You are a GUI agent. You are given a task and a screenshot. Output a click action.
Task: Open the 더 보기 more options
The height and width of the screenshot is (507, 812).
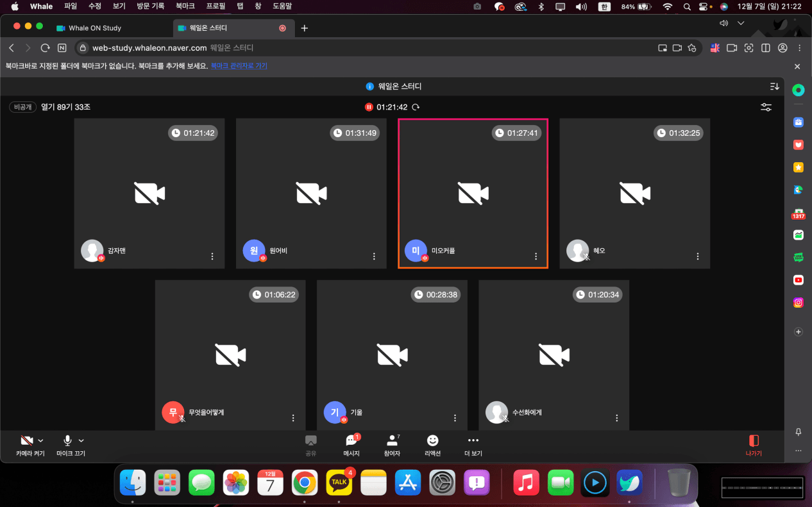(473, 441)
